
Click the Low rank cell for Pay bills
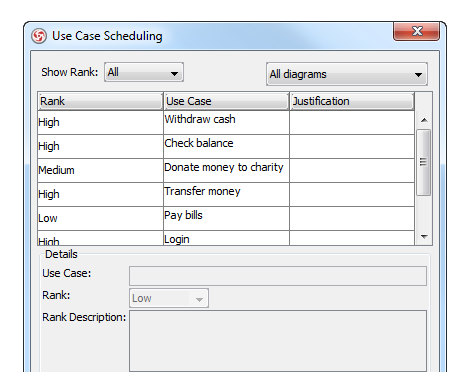click(100, 218)
